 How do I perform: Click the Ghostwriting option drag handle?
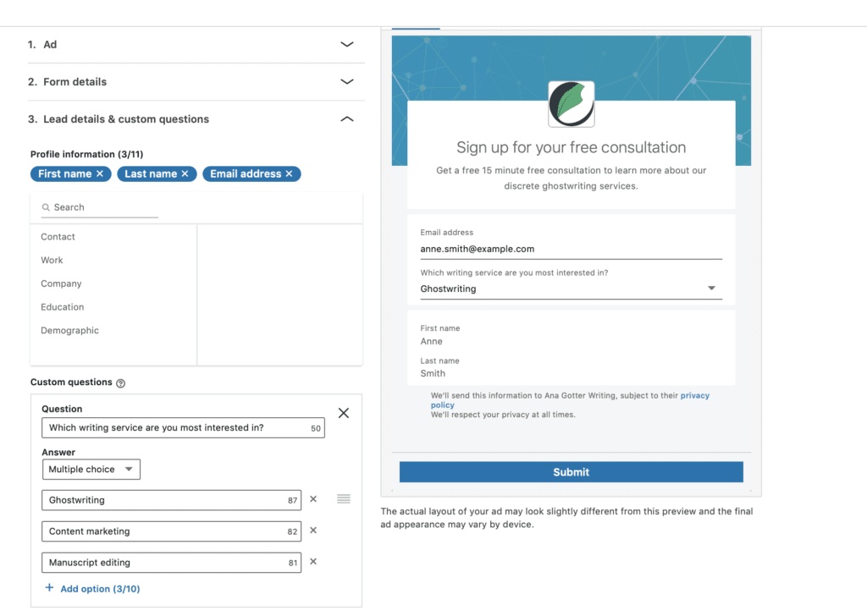[343, 499]
